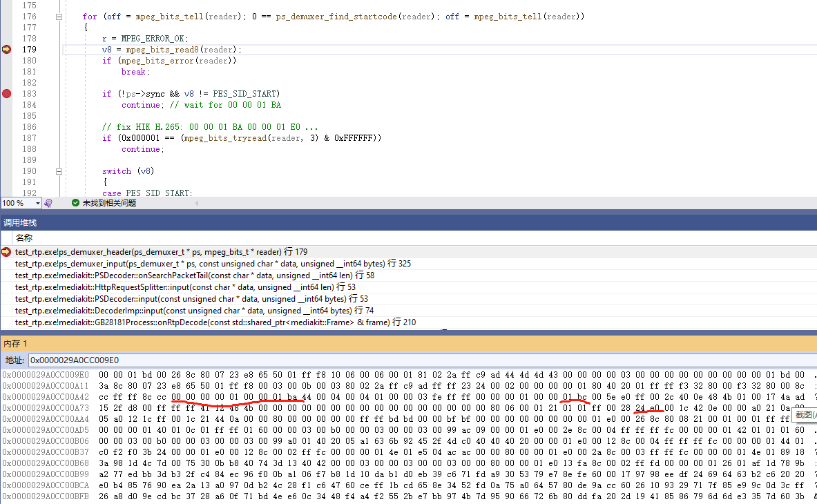Click the 'wait for 00 00 01 BA' comment
Viewport: 817px width, 504px height.
pyautogui.click(x=225, y=105)
